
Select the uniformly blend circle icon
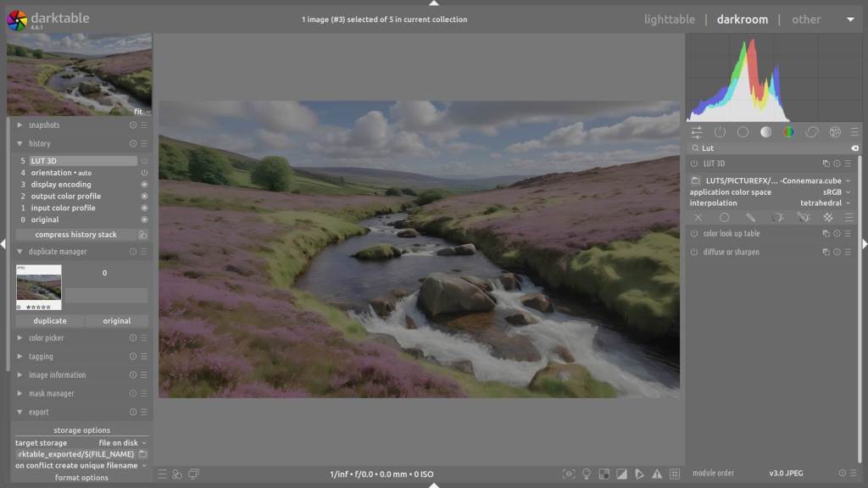tap(724, 218)
